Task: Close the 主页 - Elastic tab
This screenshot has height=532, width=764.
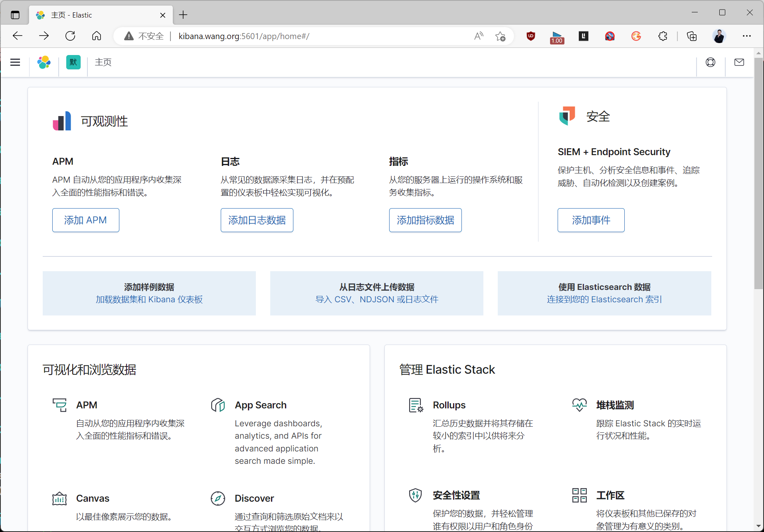Action: tap(163, 15)
